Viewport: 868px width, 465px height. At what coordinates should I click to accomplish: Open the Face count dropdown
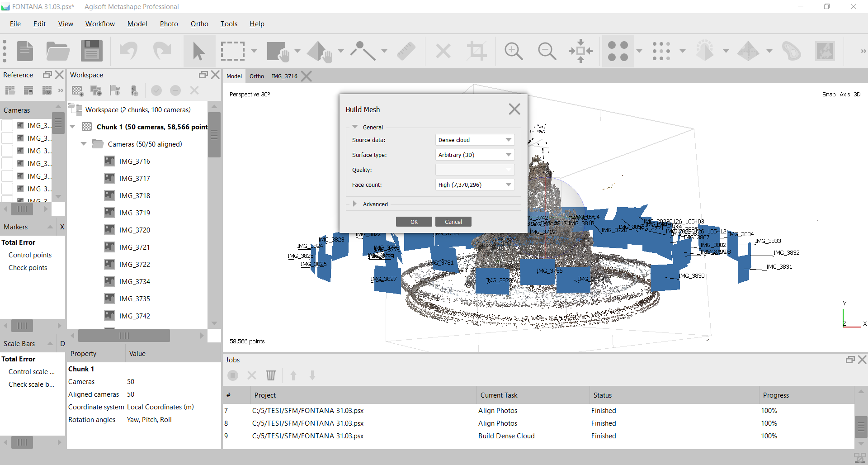(474, 185)
